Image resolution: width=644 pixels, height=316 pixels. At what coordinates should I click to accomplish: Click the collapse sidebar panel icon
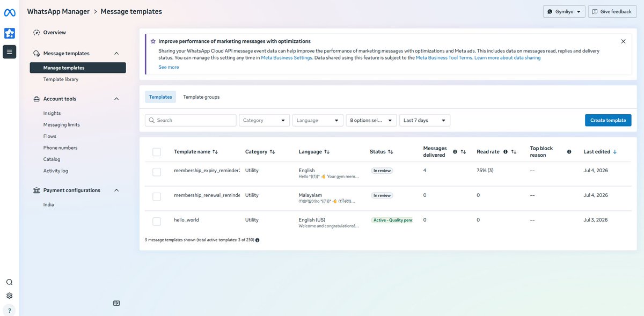[x=116, y=303]
